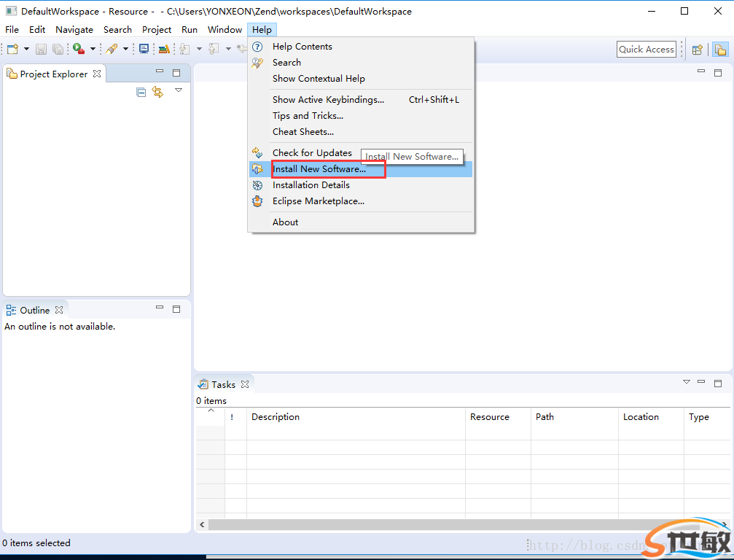
Task: Sort tasks by Path column header
Action: pyautogui.click(x=574, y=417)
